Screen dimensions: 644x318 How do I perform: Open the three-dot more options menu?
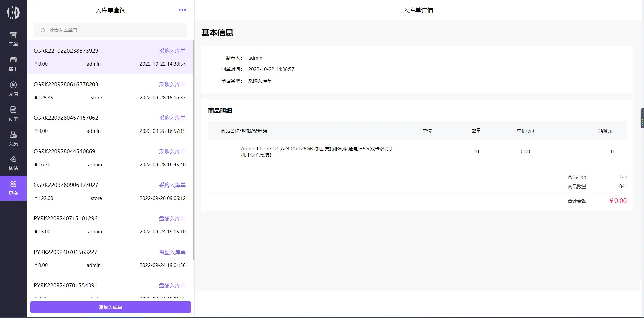click(x=182, y=10)
